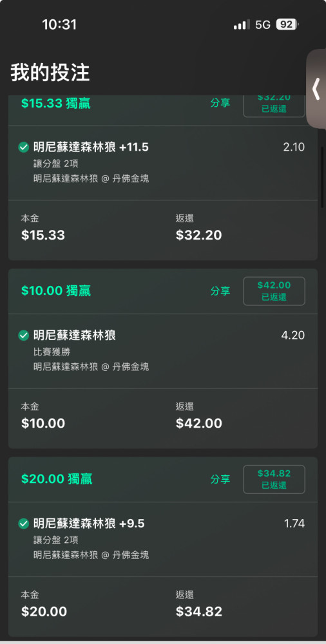The width and height of the screenshot is (326, 644).
Task: Tap the 我的投注 page title
Action: tap(50, 73)
